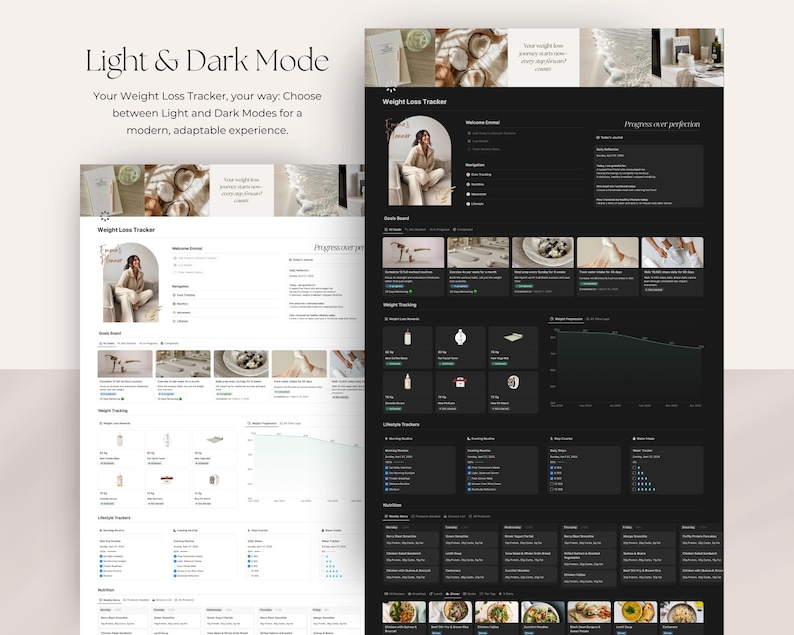The image size is (794, 635).
Task: Switch to In Progress tab in dark Goals Board
Action: [439, 229]
